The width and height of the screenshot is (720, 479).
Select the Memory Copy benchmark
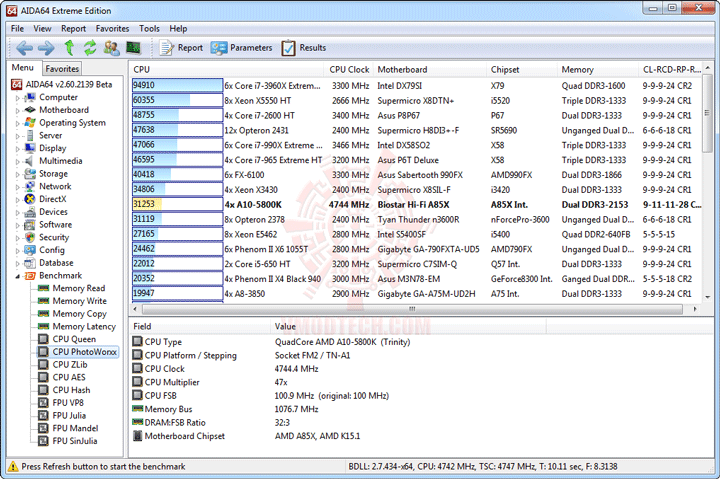(79, 314)
